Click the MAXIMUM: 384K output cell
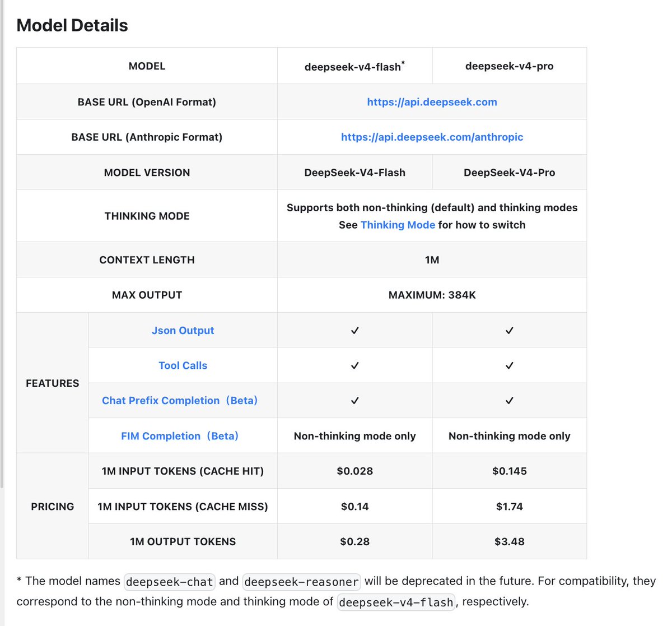This screenshot has height=626, width=672. coord(432,295)
